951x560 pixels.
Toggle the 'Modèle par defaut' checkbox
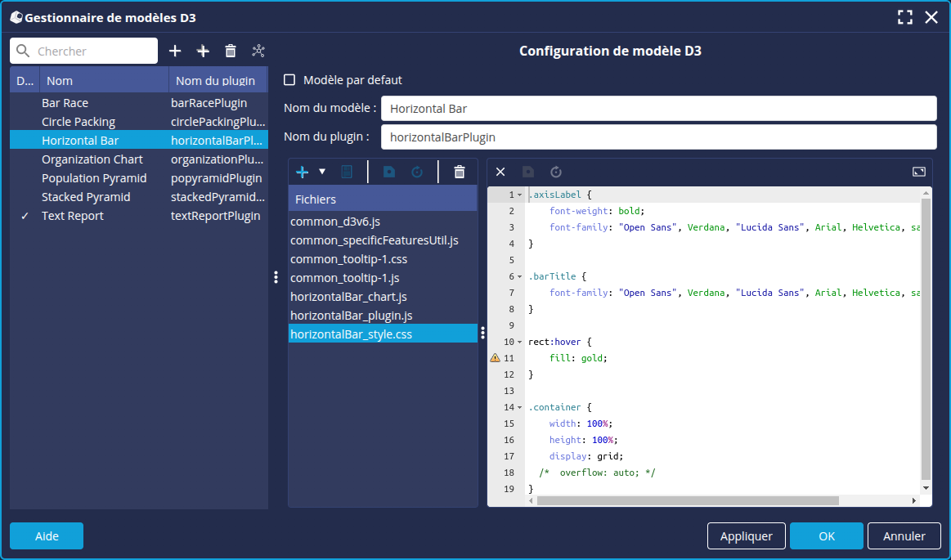289,80
